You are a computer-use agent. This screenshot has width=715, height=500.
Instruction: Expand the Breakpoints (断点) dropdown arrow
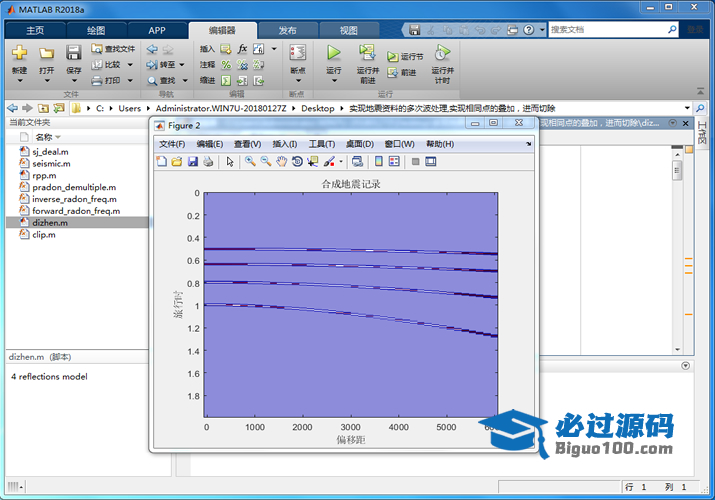click(298, 81)
